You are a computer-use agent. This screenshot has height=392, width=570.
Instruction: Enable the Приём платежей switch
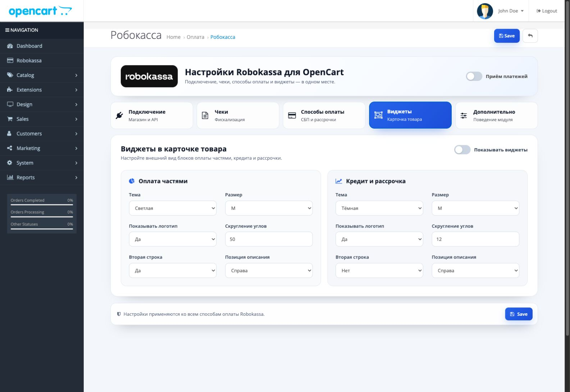[474, 76]
